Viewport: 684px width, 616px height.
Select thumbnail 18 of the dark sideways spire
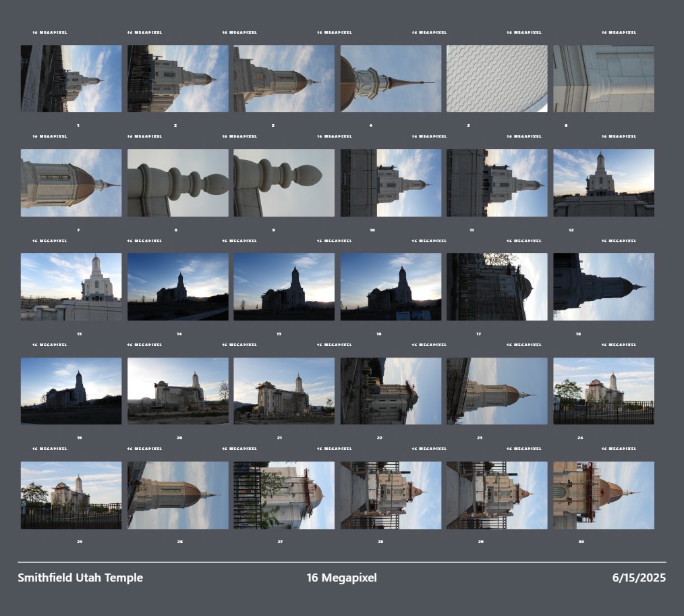[x=604, y=287]
